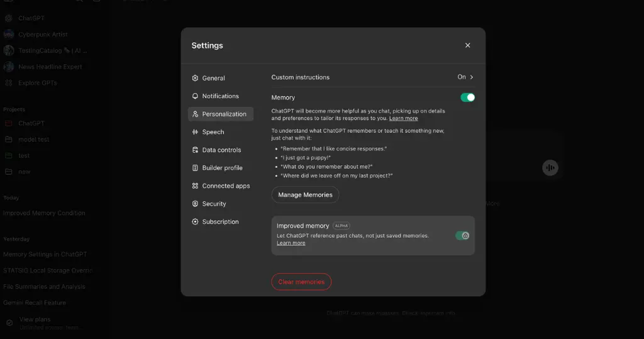Screen dimensions: 644x339
Task: Click the new project folder icon
Action: tap(9, 171)
